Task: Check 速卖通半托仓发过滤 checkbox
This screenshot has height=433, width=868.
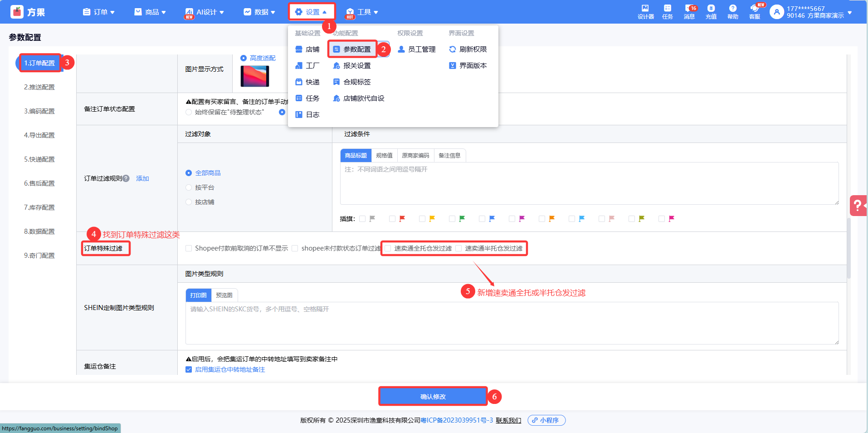Action: 458,248
